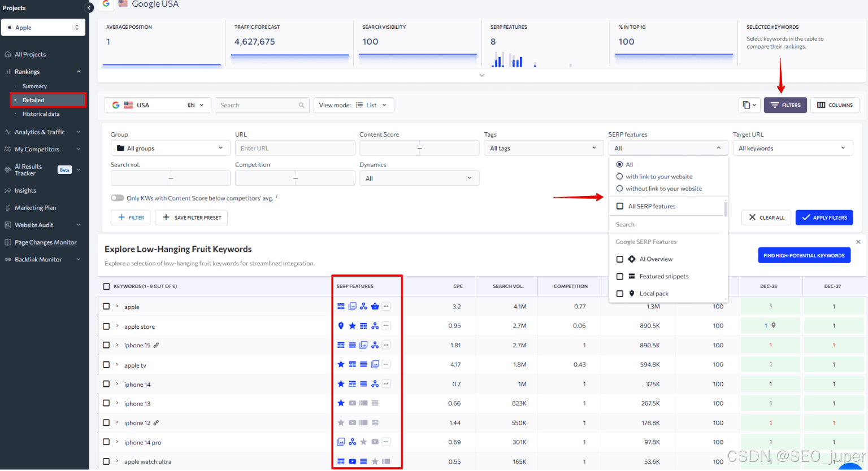Image resolution: width=868 pixels, height=471 pixels.
Task: Click the info icon after competitors' avg.
Action: [276, 197]
